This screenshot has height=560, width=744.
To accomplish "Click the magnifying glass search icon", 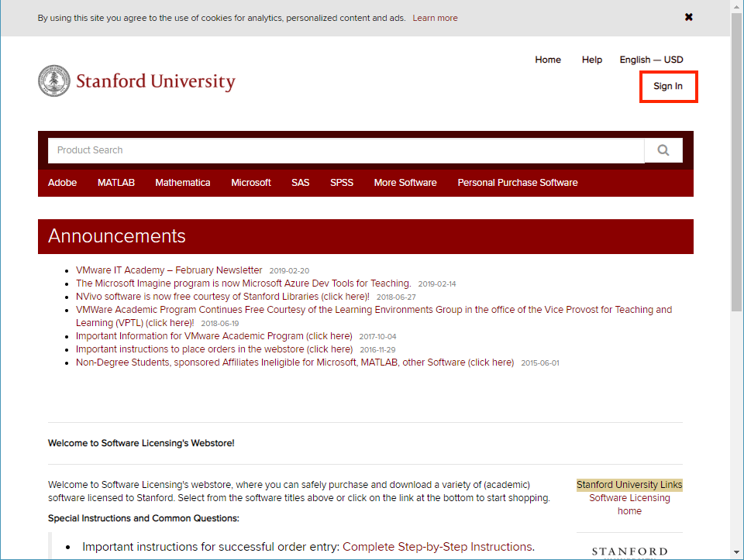I will tap(663, 149).
